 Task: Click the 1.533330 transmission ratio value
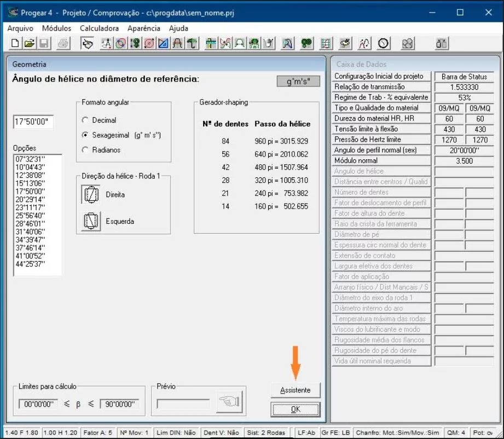click(464, 87)
